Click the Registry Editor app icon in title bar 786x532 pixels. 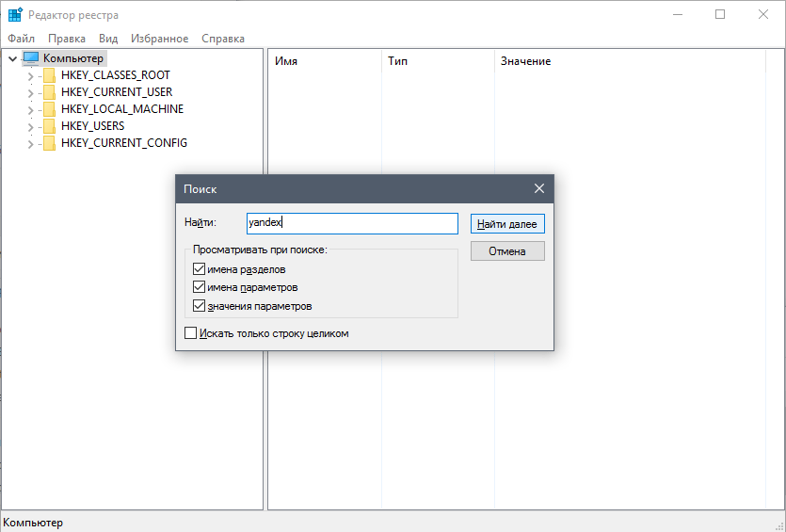(x=15, y=15)
